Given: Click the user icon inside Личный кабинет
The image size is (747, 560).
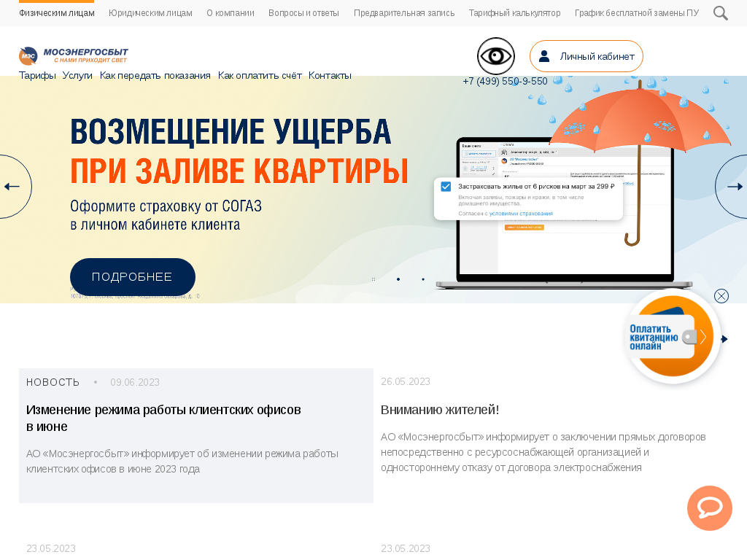Looking at the screenshot, I should click(544, 56).
